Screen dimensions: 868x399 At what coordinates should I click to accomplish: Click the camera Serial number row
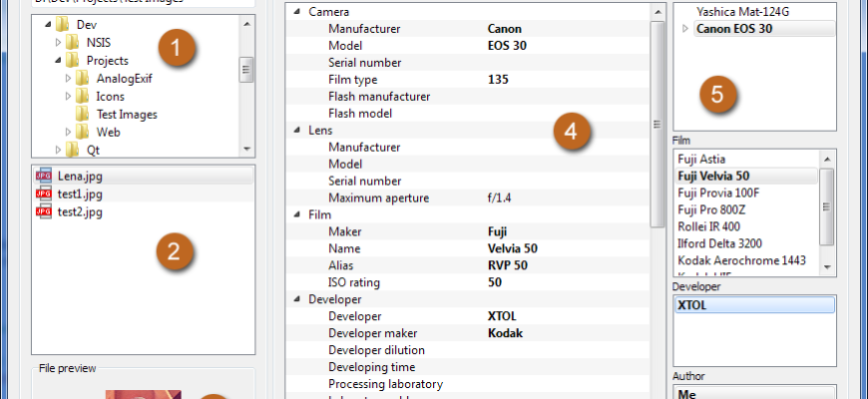(x=468, y=63)
